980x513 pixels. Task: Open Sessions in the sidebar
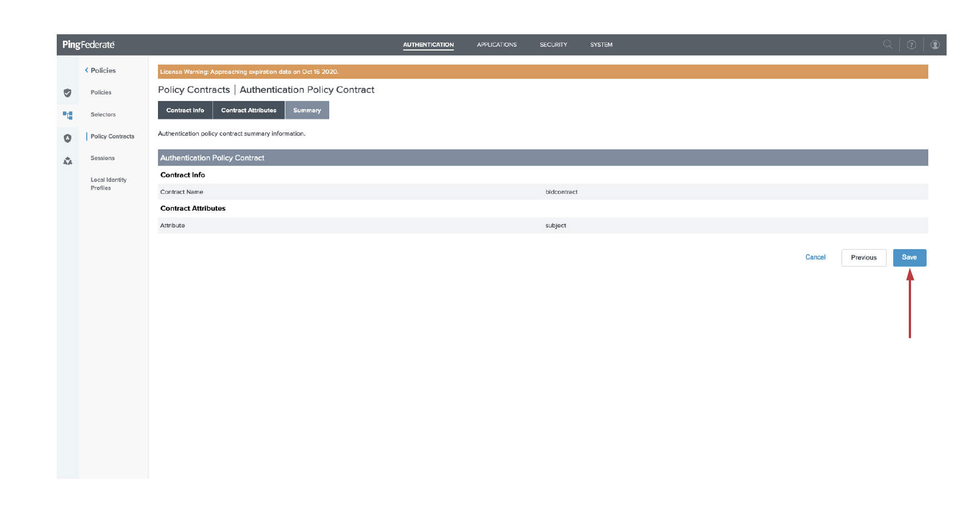click(103, 158)
